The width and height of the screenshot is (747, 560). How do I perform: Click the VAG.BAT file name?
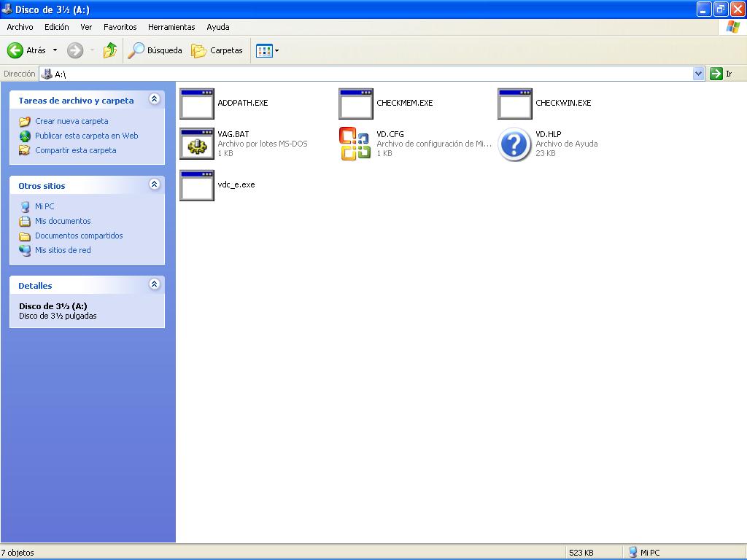point(233,134)
